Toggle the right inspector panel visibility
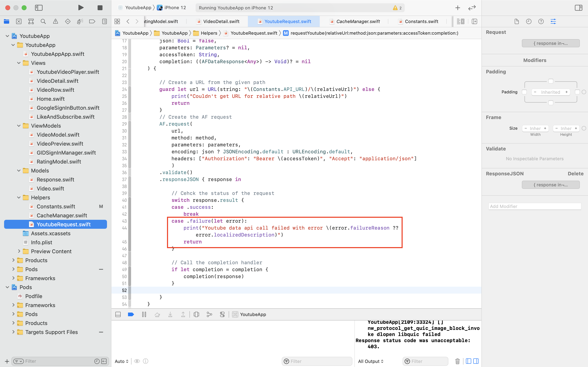 (578, 8)
